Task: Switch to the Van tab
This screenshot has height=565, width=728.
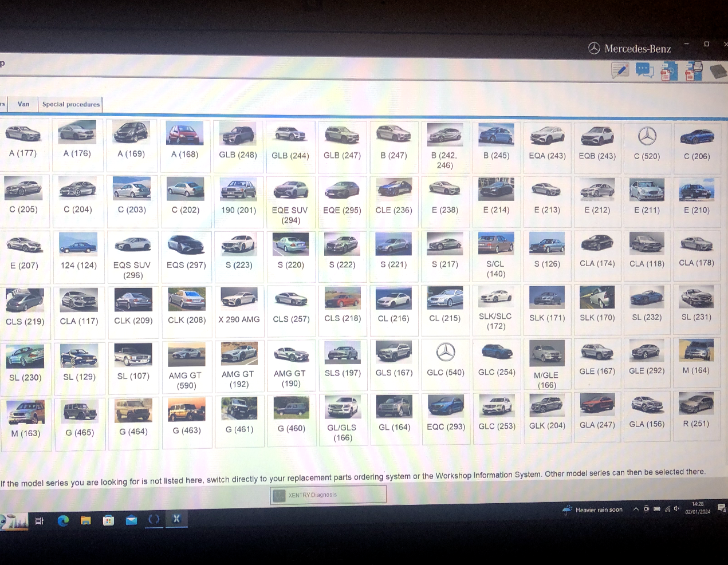Action: (23, 104)
